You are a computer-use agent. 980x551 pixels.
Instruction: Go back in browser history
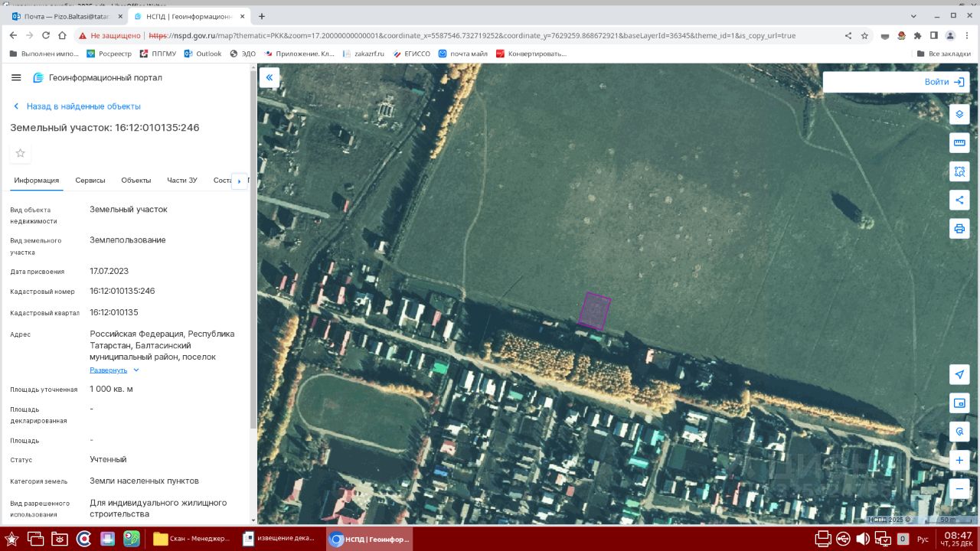pos(13,35)
